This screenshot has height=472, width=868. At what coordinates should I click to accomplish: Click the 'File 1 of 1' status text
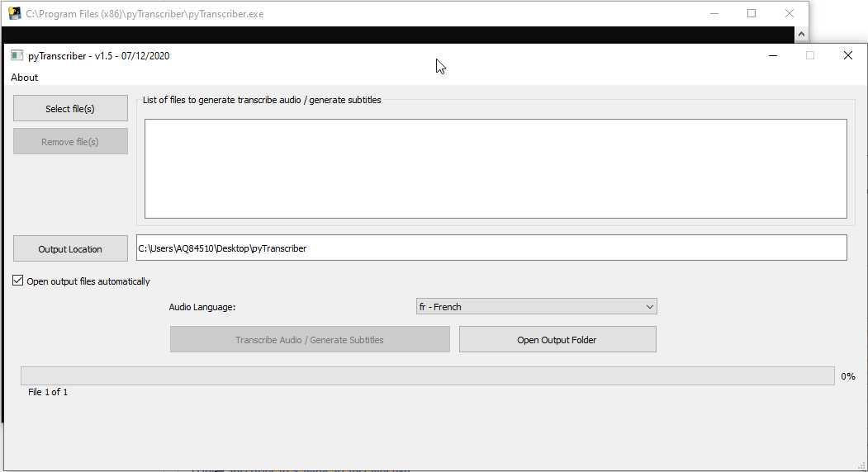coord(48,392)
